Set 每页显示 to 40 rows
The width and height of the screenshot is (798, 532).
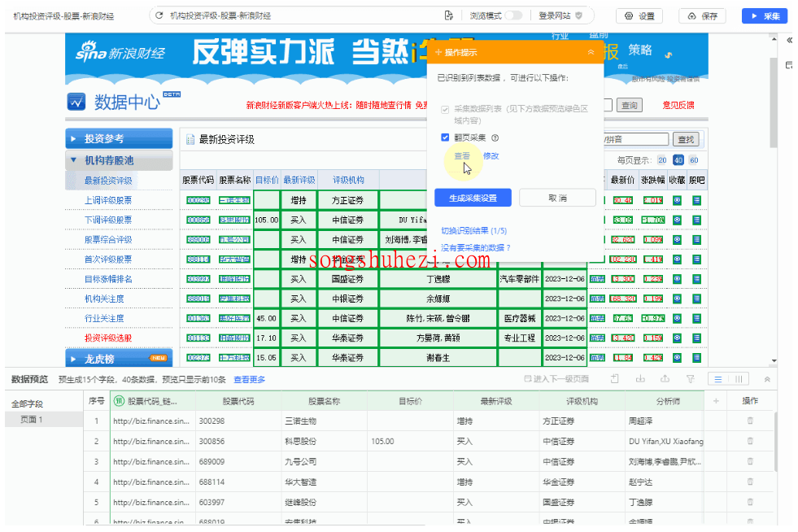click(678, 160)
